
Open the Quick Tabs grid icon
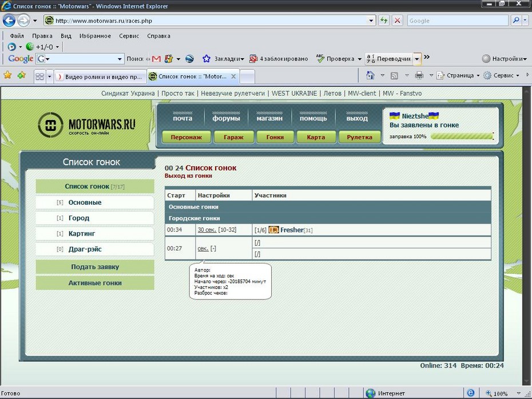point(40,76)
